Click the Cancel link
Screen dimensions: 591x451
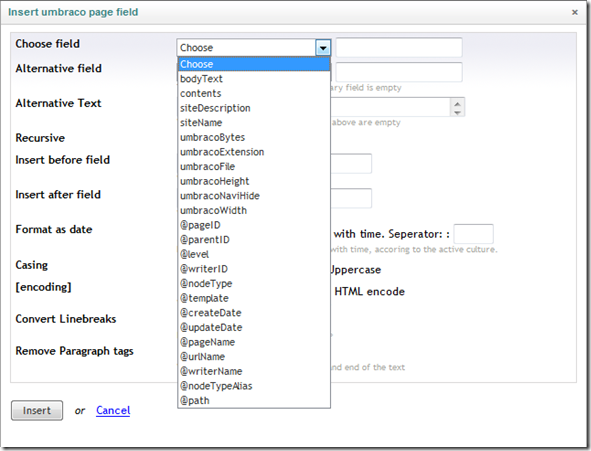point(113,410)
